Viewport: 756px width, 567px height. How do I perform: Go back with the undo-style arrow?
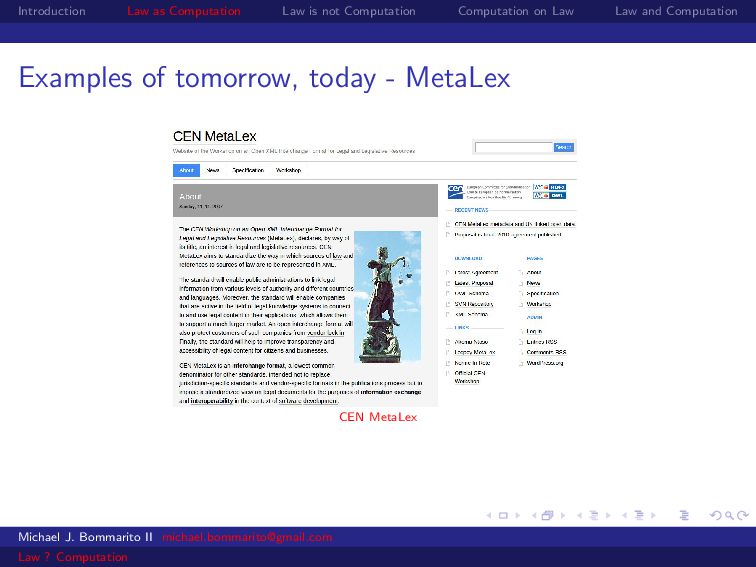pos(716,515)
